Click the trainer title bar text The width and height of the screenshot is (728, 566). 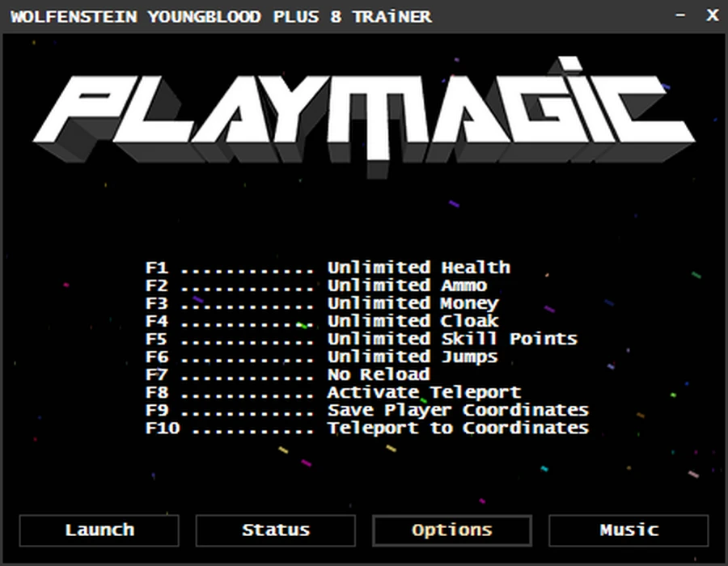(x=218, y=16)
